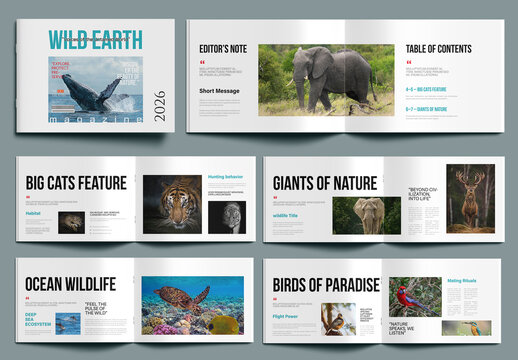Select the sea turtle coral reef photo
The width and height of the screenshot is (518, 360).
pyautogui.click(x=193, y=305)
